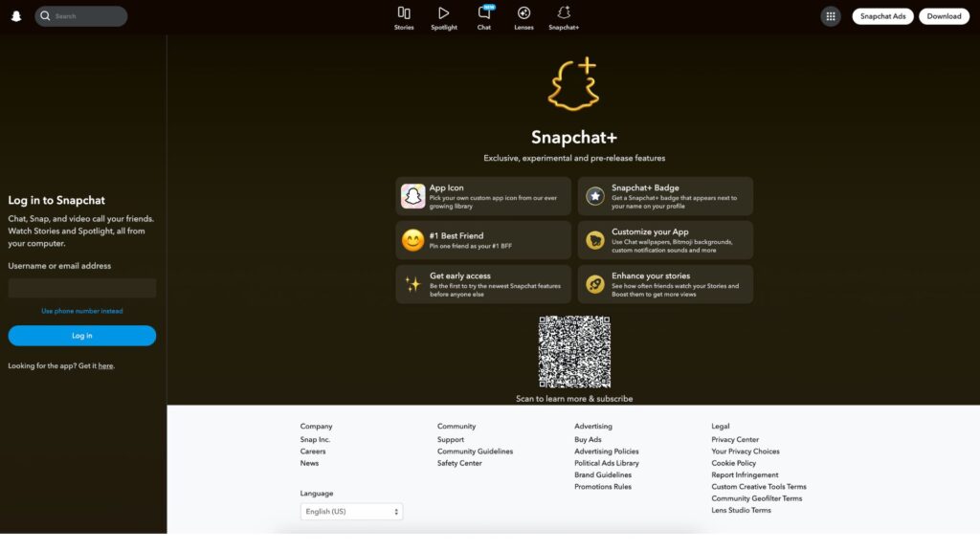This screenshot has height=551, width=980.
Task: Open the Lenses section
Action: 523,17
